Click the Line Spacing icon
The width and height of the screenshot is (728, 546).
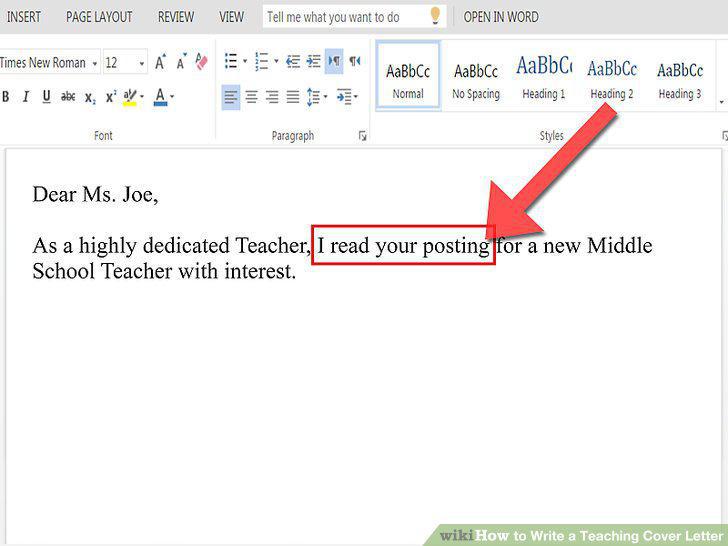[x=313, y=97]
